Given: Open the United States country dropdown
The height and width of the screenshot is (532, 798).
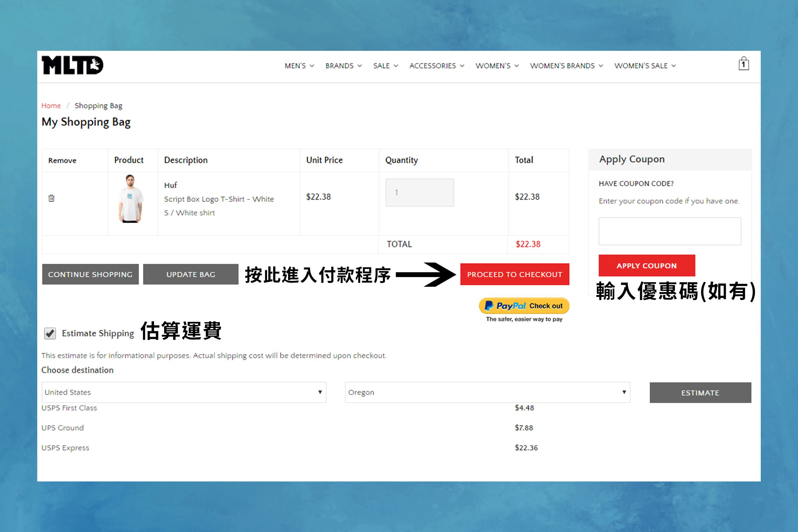Looking at the screenshot, I should [184, 392].
